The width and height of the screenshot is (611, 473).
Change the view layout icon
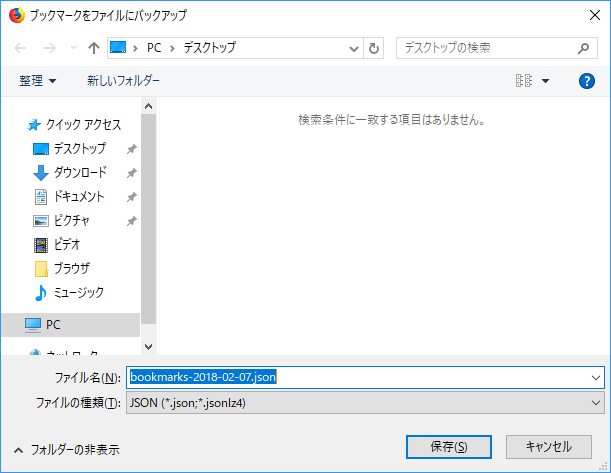coord(524,81)
